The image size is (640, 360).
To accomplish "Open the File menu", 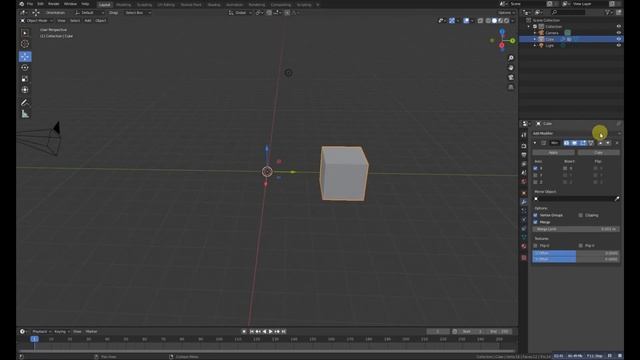I will click(30, 4).
